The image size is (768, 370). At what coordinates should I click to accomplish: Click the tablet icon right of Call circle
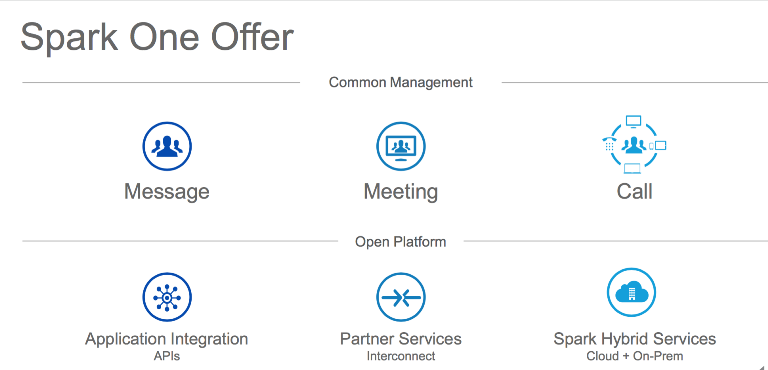coord(658,145)
